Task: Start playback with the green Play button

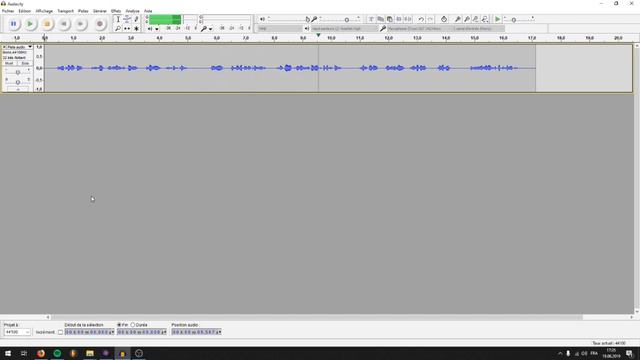Action: click(x=30, y=24)
